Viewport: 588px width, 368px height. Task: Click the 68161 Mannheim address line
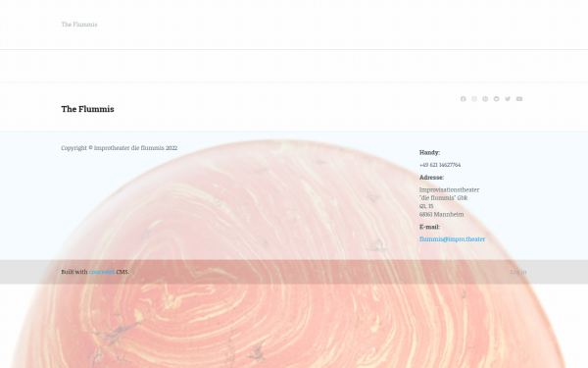(442, 214)
